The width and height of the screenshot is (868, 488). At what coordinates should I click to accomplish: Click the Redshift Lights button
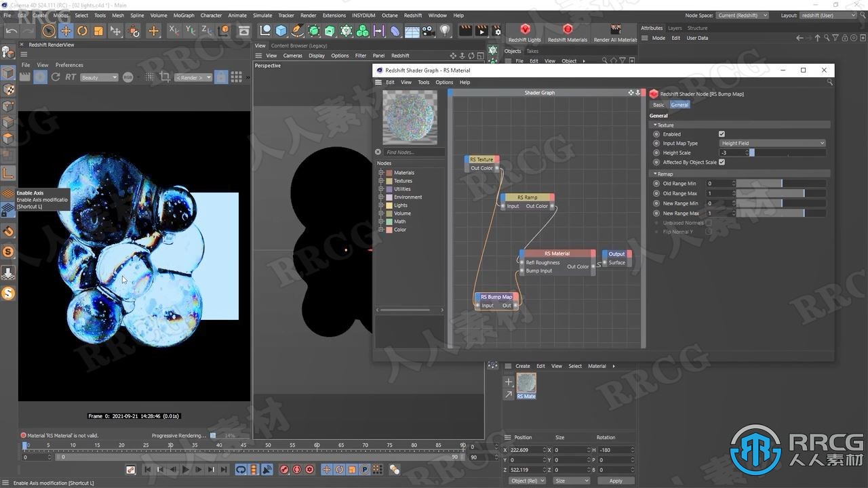524,33
